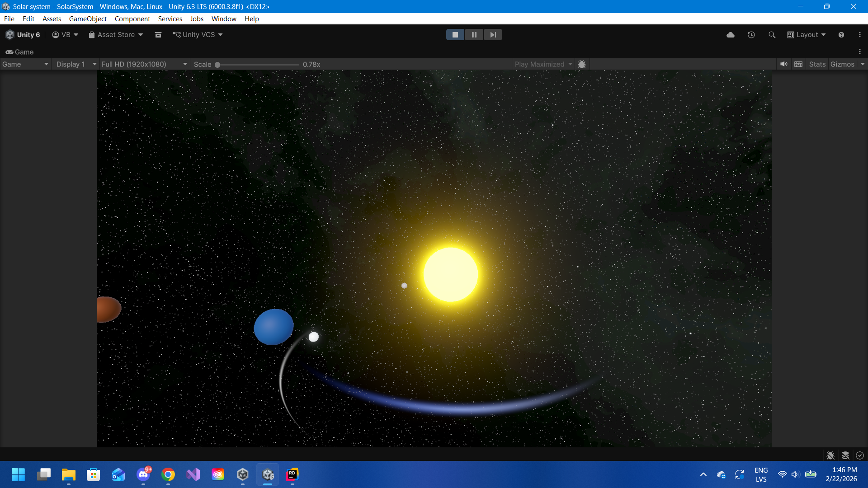Click the Step Frame forward button

coord(493,35)
